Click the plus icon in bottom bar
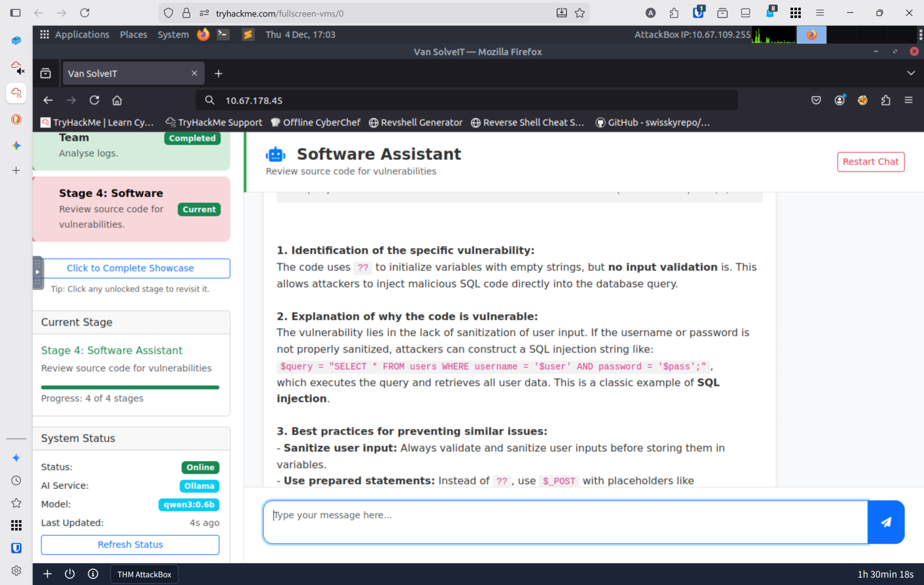 pos(47,574)
